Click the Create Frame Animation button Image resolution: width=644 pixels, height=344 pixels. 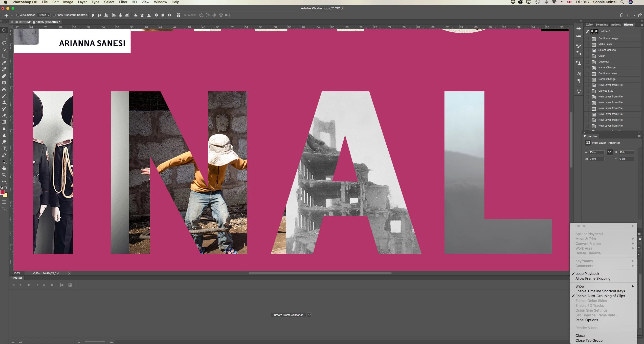click(x=288, y=315)
